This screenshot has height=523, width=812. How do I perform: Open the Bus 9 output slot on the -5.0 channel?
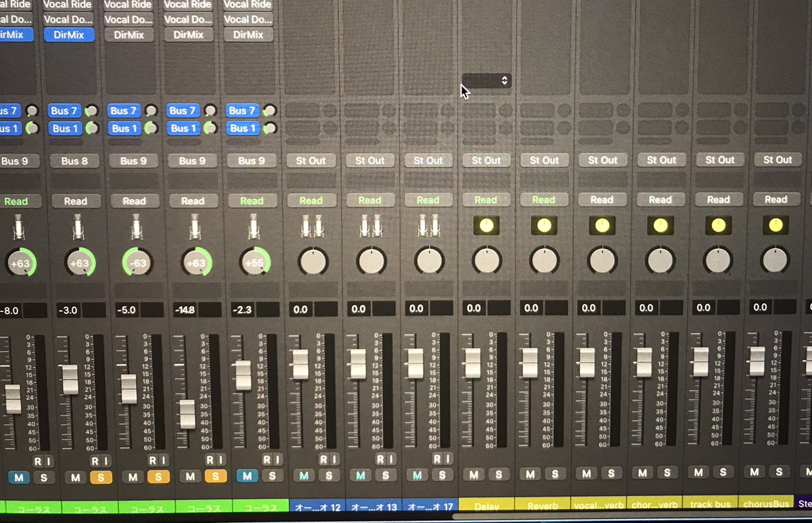point(133,161)
